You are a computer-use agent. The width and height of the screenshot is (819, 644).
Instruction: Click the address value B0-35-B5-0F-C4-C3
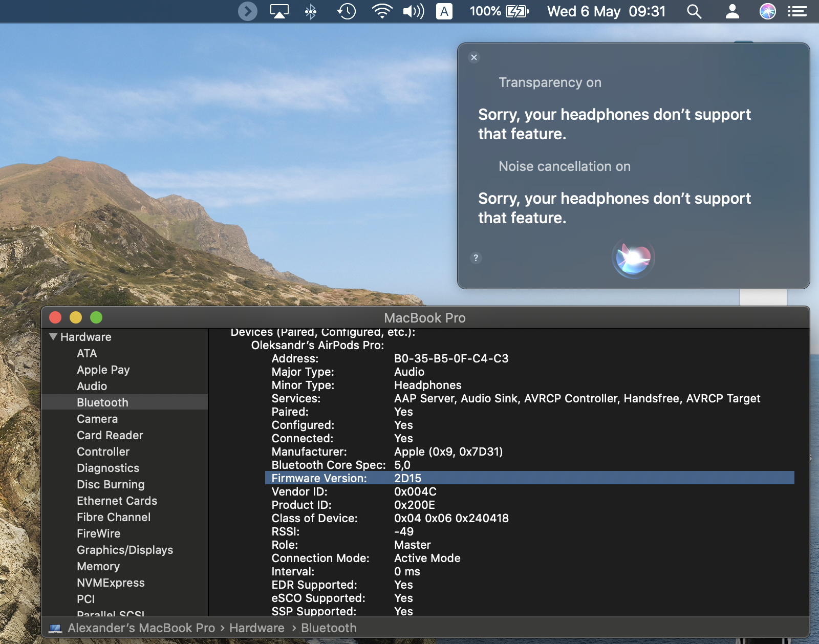click(x=451, y=358)
